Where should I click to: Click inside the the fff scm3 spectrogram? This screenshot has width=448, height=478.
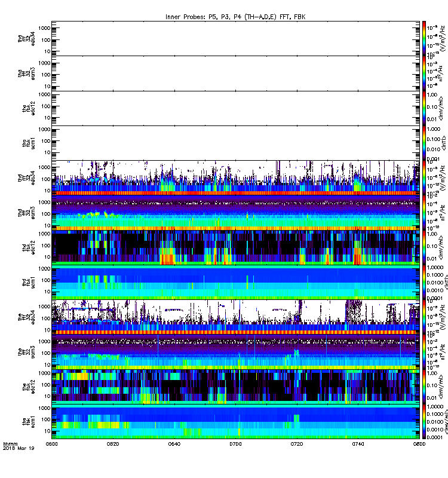(x=235, y=352)
